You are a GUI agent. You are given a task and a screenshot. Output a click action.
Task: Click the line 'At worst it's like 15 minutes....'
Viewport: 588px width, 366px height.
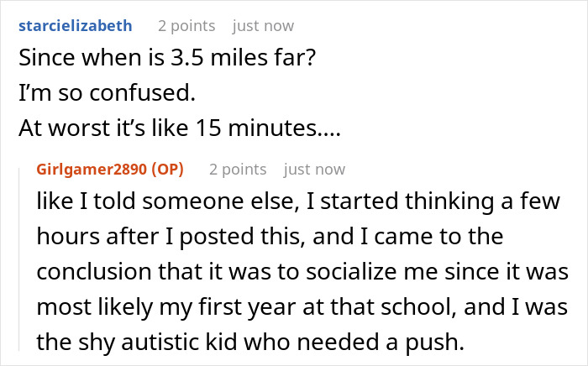(180, 128)
